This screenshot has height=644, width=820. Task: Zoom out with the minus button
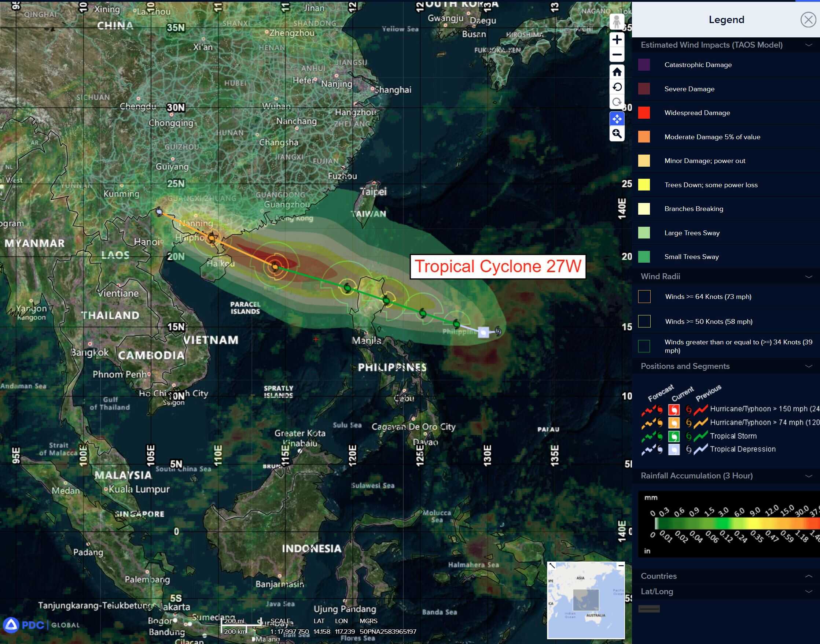[617, 55]
